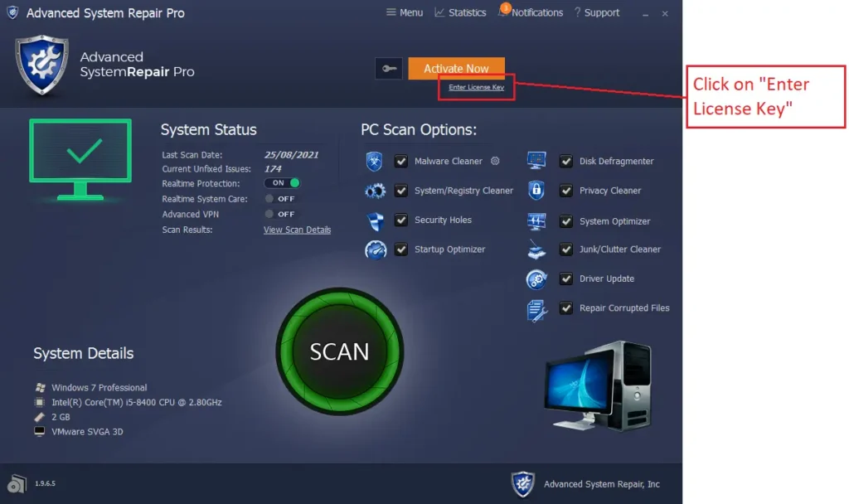Click the Advanced System Repair, Inc footer text
Viewport: 849px width, 504px height.
[602, 484]
